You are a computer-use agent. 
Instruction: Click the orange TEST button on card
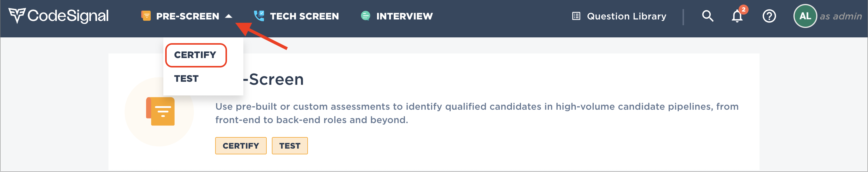(290, 146)
